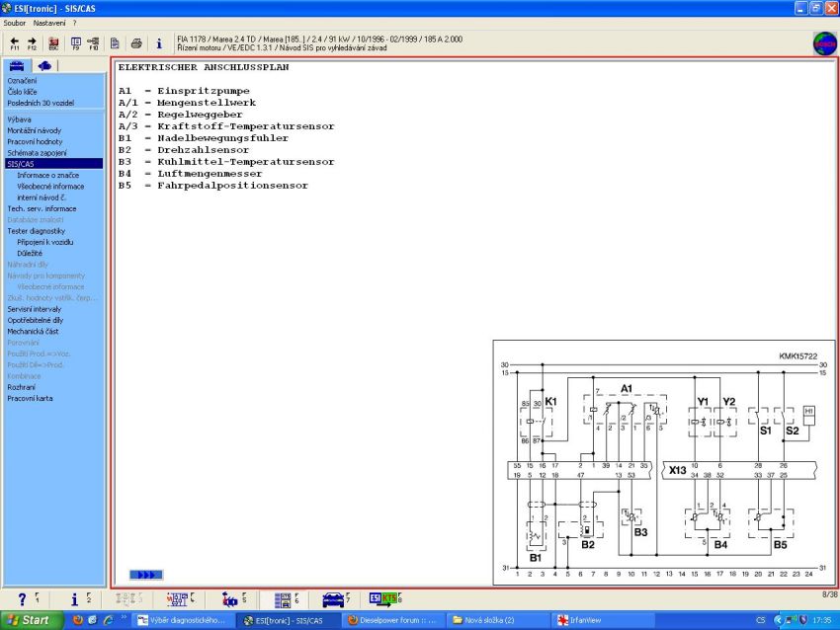Open Důležité sub-item in sidebar
Image resolution: width=840 pixels, height=630 pixels.
[x=30, y=253]
